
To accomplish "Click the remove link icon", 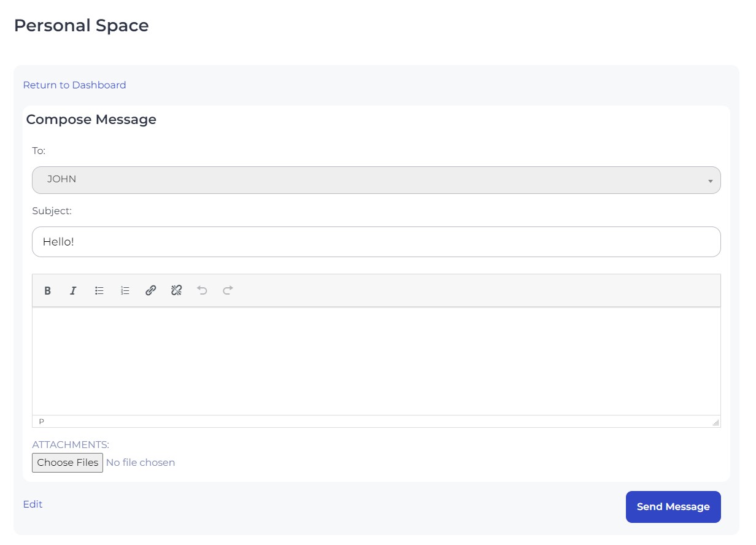I will pos(177,291).
